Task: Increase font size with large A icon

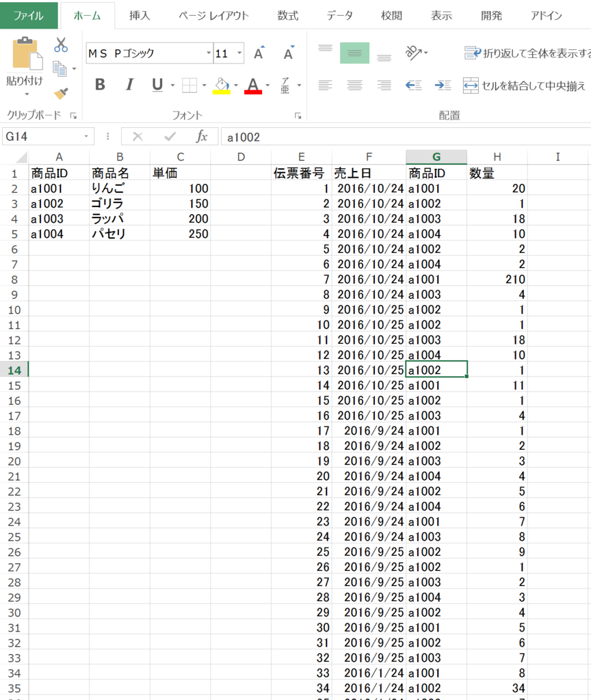Action: 259,53
